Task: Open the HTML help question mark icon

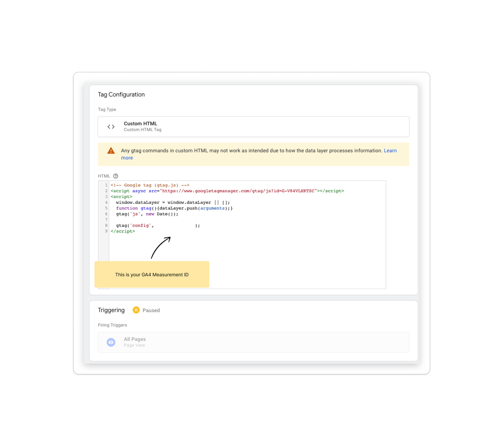Action: pos(116,176)
